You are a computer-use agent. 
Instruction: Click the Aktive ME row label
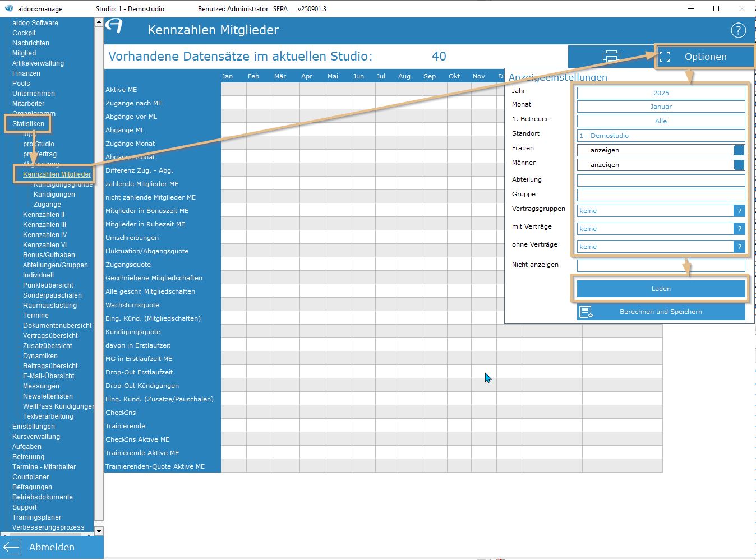pos(121,90)
